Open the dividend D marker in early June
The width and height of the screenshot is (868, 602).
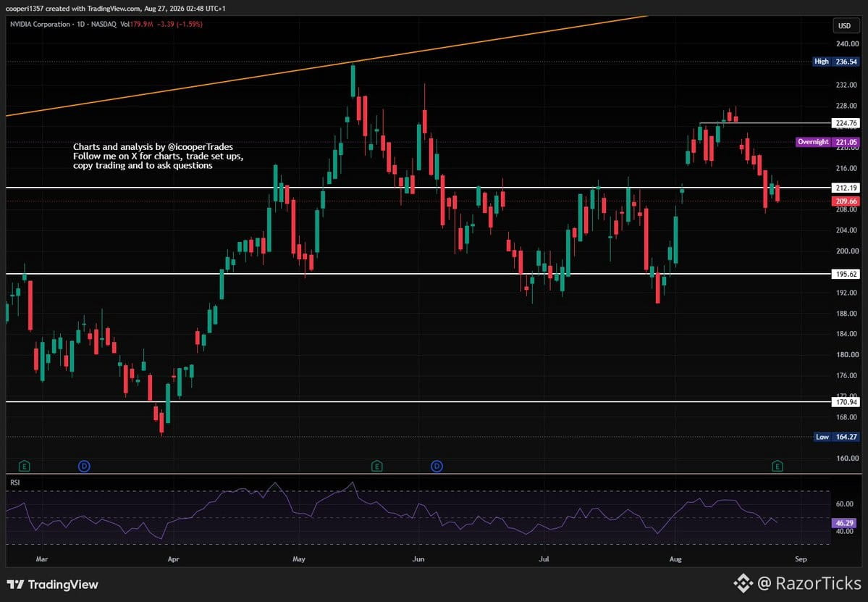(x=437, y=467)
